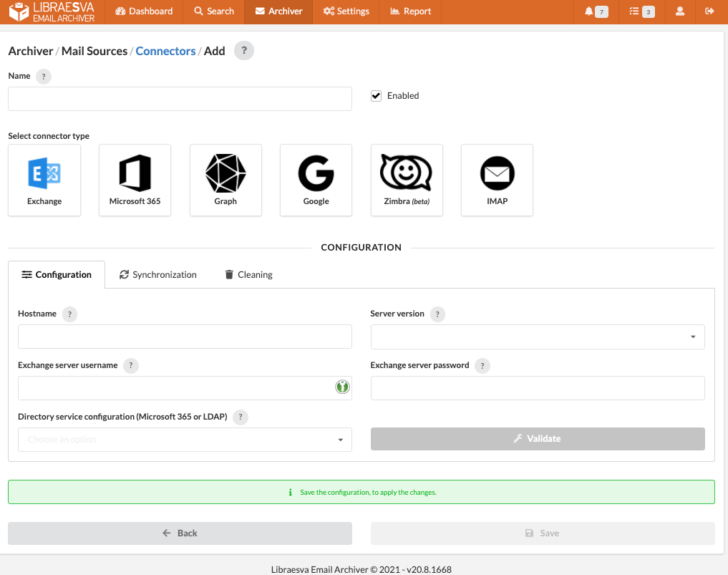728x575 pixels.
Task: Open help icon beside the Add breadcrumb
Action: coord(244,51)
